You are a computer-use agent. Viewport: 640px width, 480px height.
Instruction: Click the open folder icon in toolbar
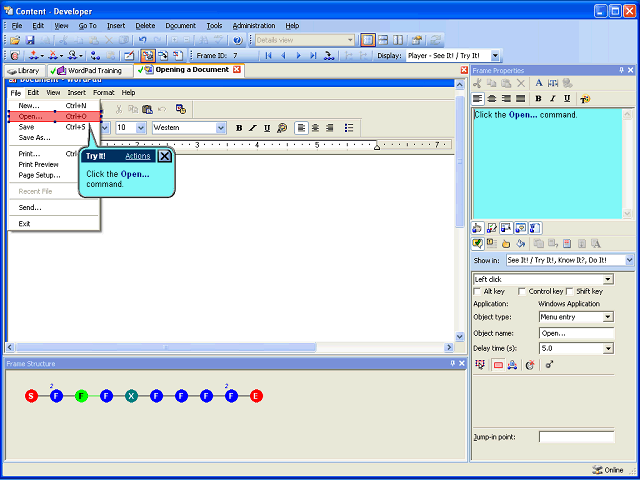15,40
